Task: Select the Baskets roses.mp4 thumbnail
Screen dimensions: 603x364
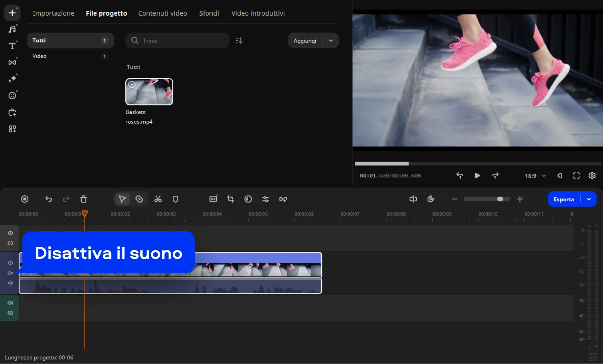Action: click(x=149, y=92)
